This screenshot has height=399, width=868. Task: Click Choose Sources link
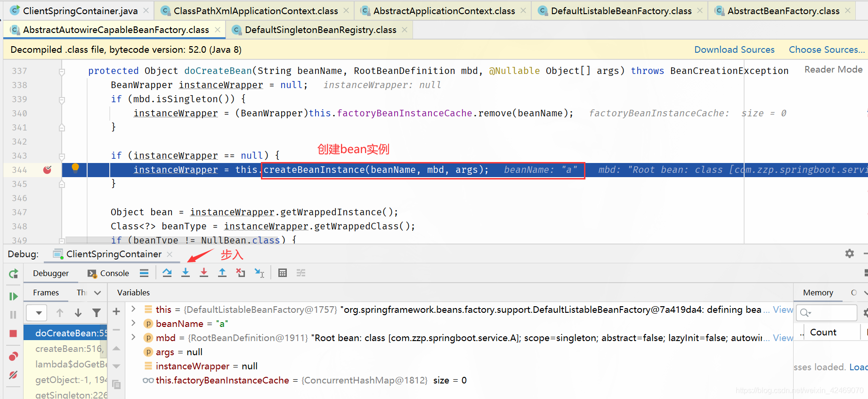(x=827, y=49)
